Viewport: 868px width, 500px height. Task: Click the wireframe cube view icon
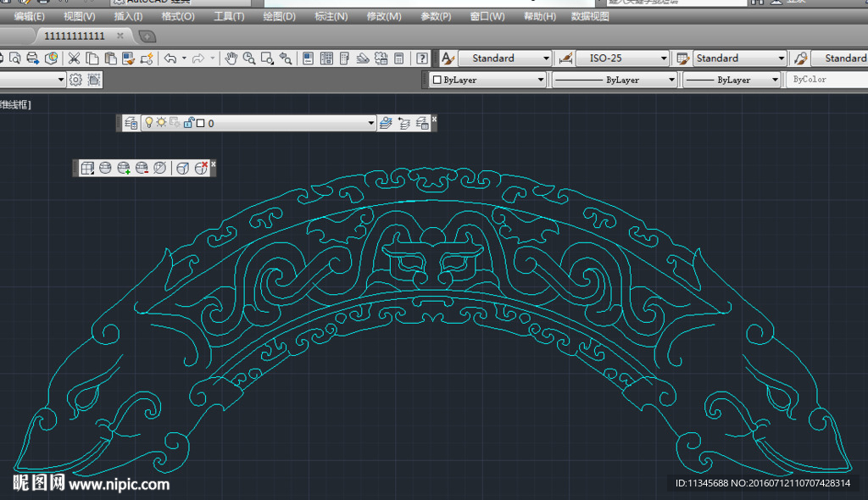click(x=87, y=168)
